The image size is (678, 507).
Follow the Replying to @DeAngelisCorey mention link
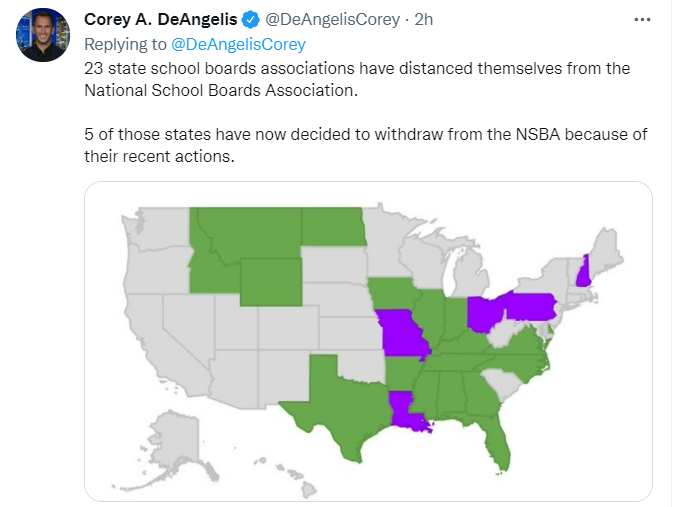click(239, 44)
